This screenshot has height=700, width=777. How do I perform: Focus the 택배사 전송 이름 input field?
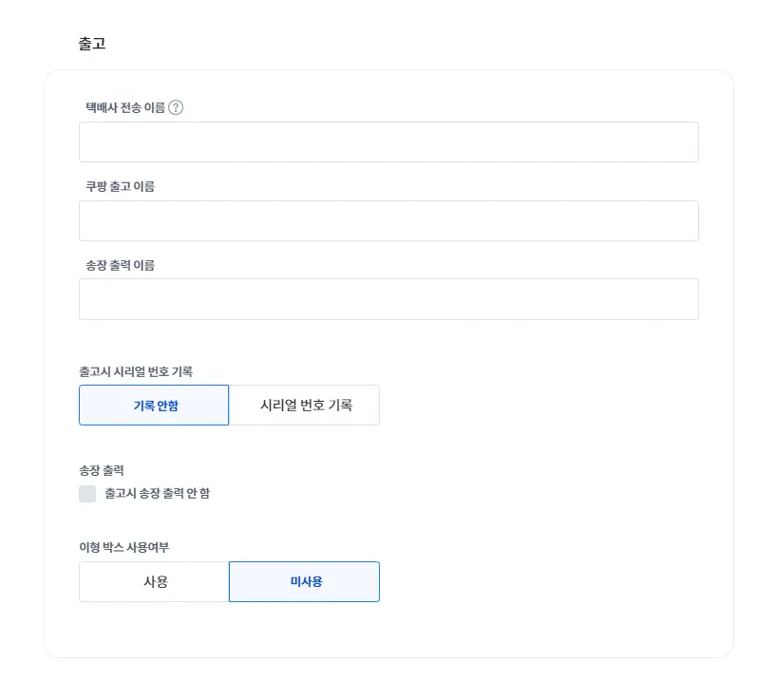click(388, 142)
